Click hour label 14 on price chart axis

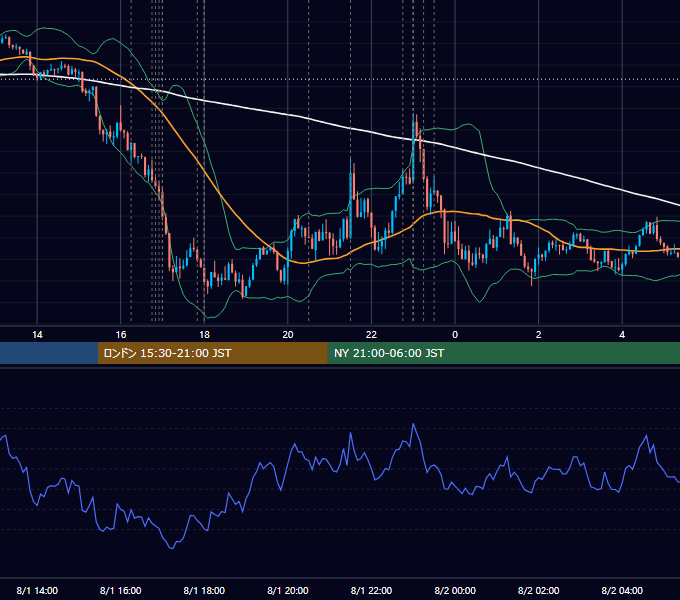(x=37, y=335)
